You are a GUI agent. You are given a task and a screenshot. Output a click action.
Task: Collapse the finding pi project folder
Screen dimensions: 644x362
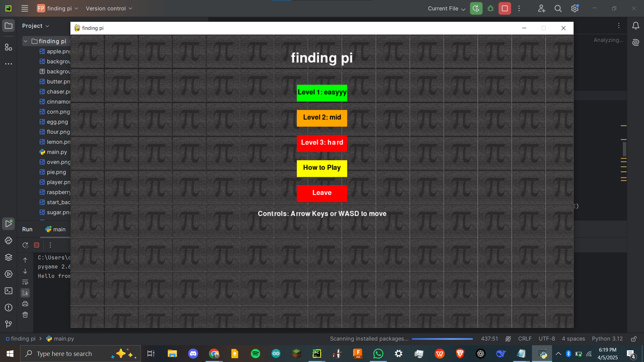click(25, 41)
